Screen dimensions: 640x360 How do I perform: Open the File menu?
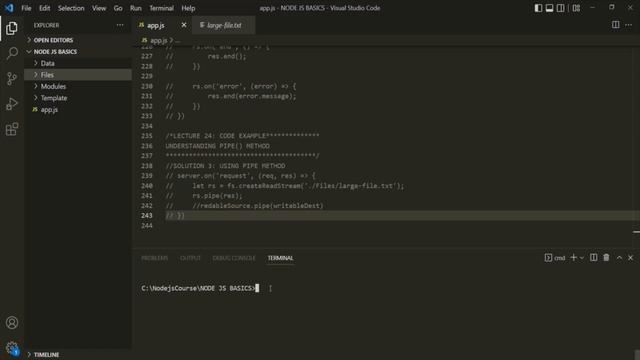coord(26,8)
